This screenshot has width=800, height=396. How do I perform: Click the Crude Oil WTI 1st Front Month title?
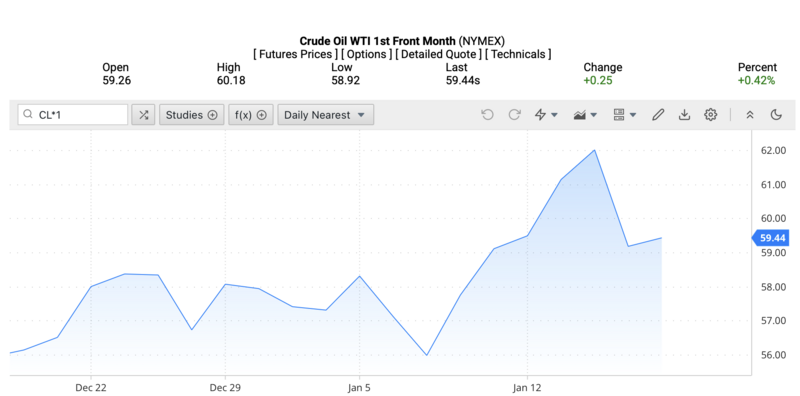[x=378, y=41]
